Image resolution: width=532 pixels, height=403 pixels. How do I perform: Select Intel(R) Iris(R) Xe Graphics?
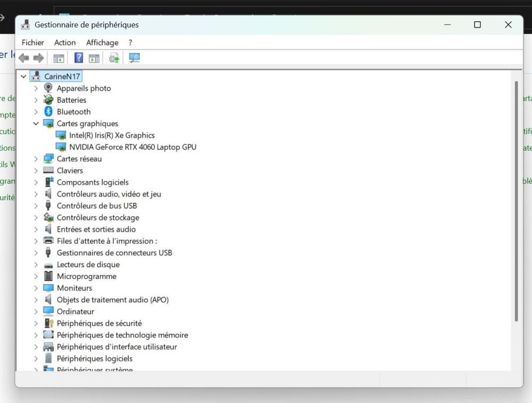click(112, 135)
